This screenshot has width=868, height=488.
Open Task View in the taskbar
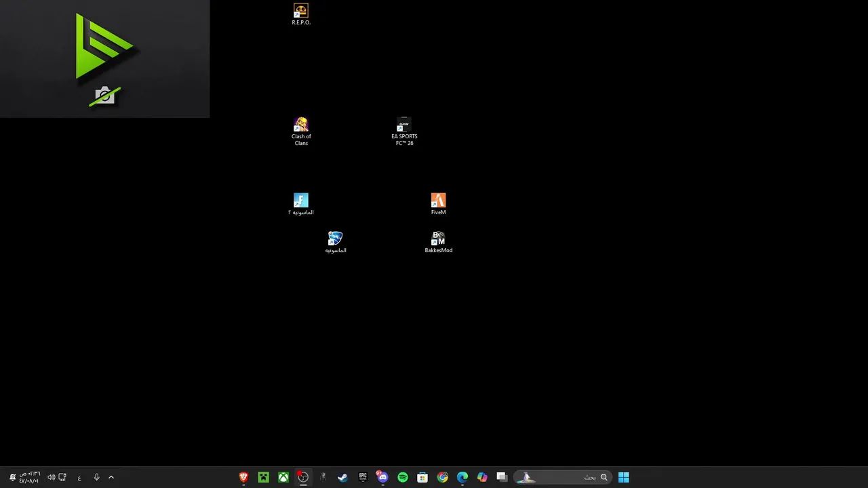click(502, 477)
